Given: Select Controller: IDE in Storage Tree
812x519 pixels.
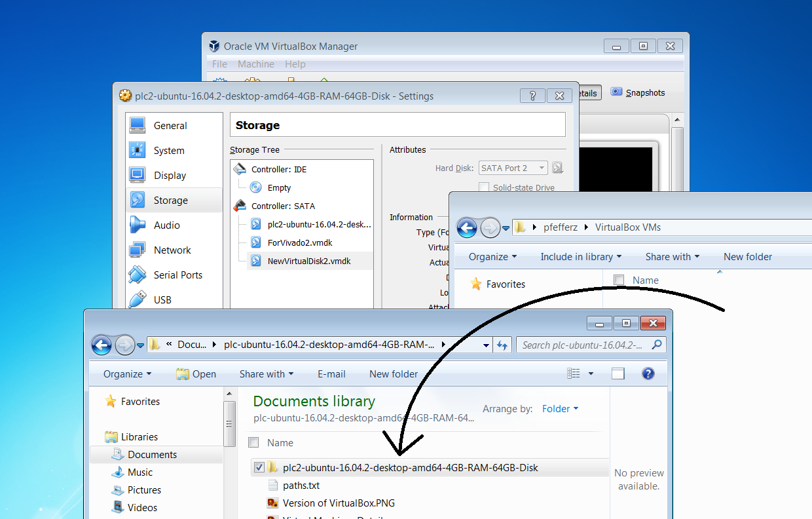Looking at the screenshot, I should [x=270, y=169].
